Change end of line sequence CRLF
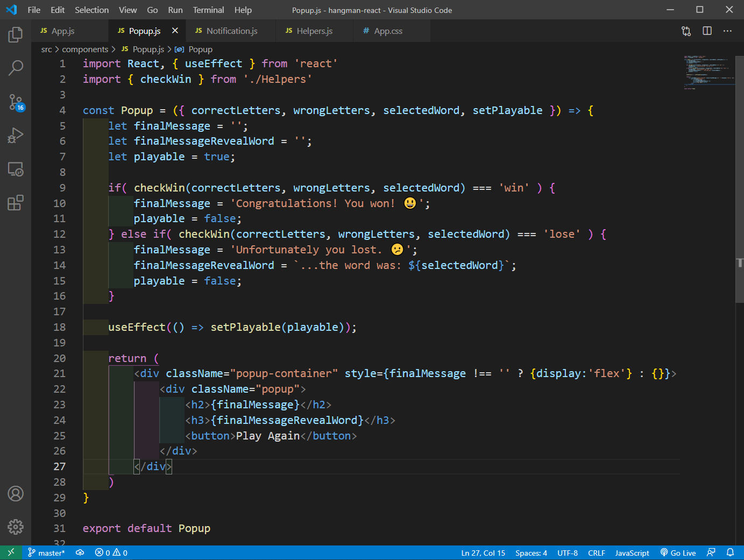744x560 pixels. 597,552
